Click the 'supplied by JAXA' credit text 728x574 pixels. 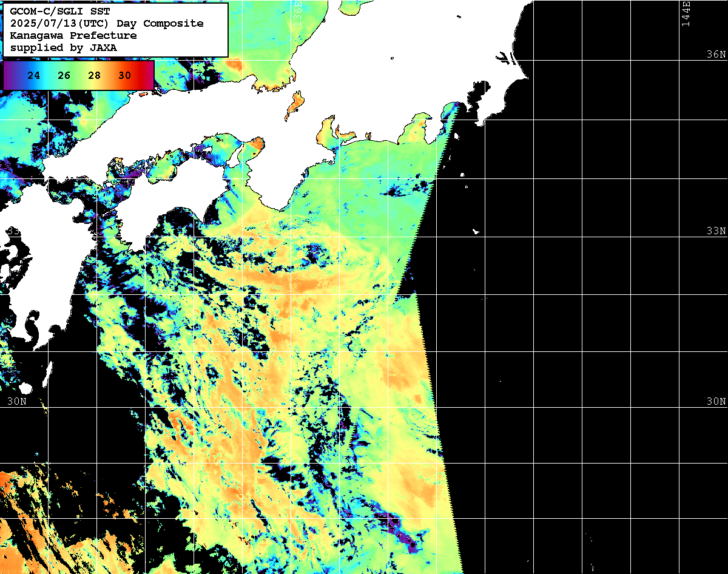tap(64, 47)
